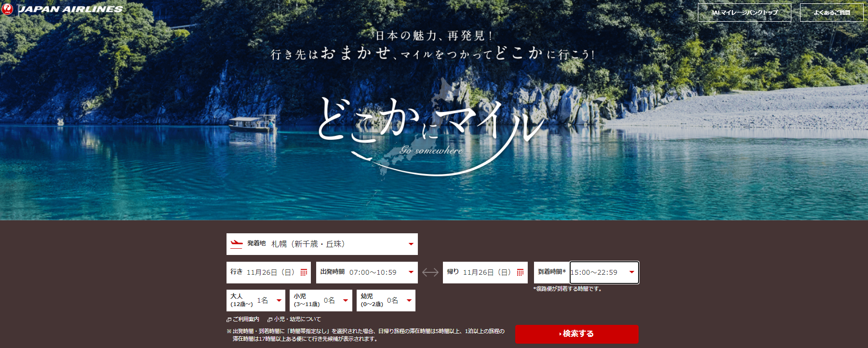Open the outbound (行き) date calendar icon

(304, 272)
